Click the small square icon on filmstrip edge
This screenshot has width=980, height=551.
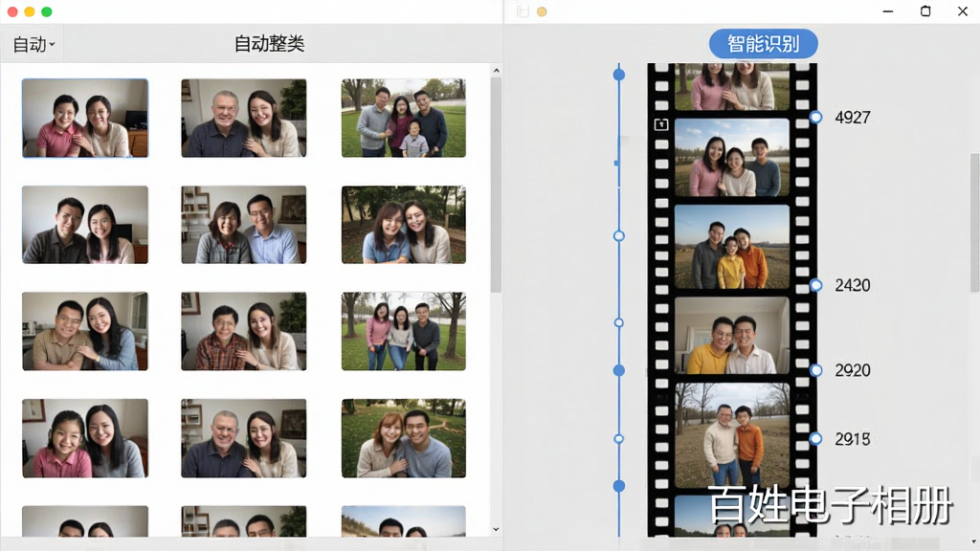click(x=661, y=124)
